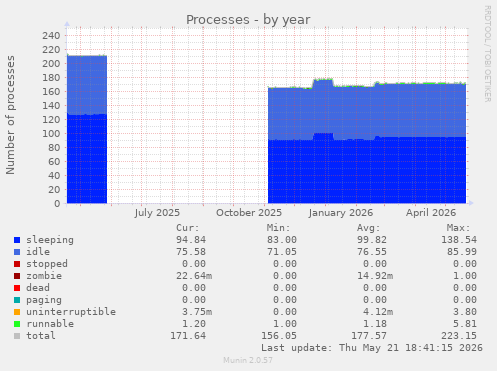Click the 'October 2025' axis label
The width and height of the screenshot is (497, 371).
[x=249, y=213]
